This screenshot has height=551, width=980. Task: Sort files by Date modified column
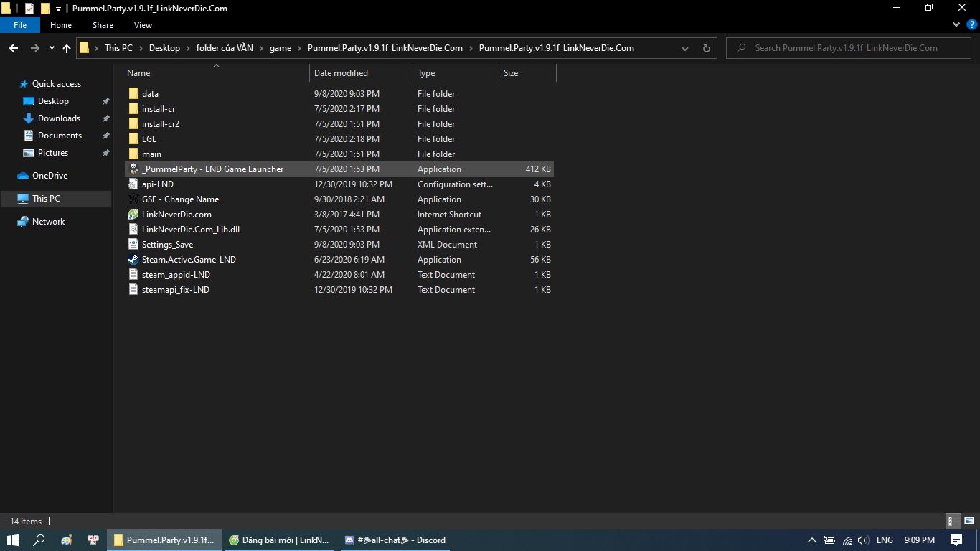[341, 73]
